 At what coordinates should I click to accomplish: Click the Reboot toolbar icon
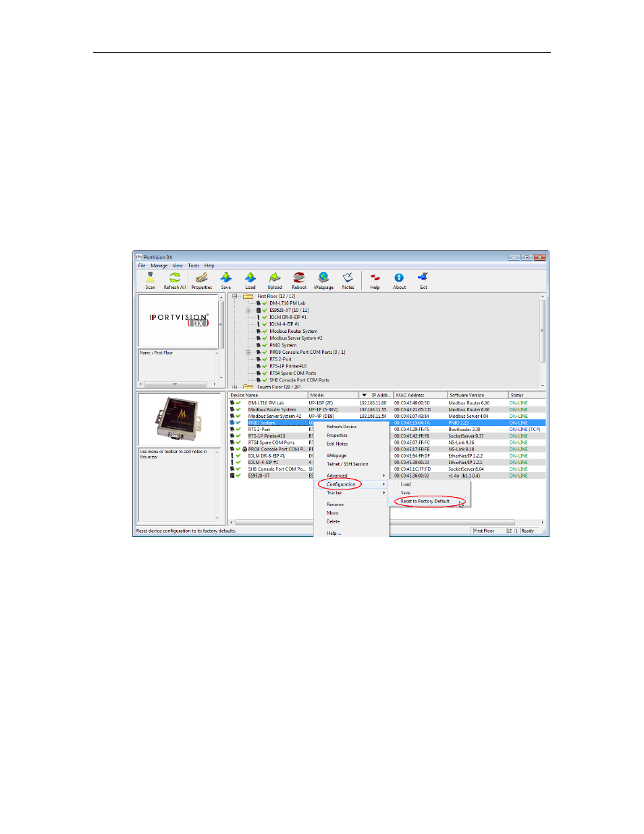coord(299,278)
